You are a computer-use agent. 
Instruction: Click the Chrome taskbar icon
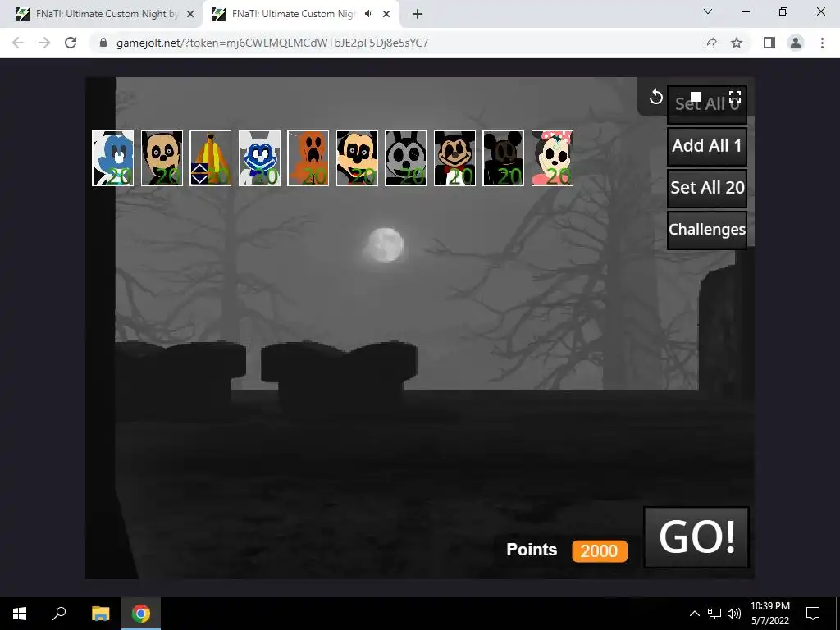pyautogui.click(x=141, y=614)
